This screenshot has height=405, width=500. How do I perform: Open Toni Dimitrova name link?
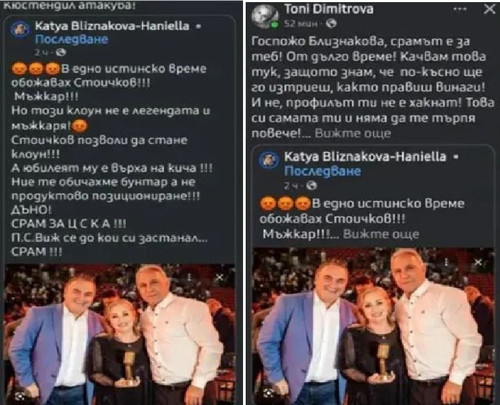[x=329, y=9]
